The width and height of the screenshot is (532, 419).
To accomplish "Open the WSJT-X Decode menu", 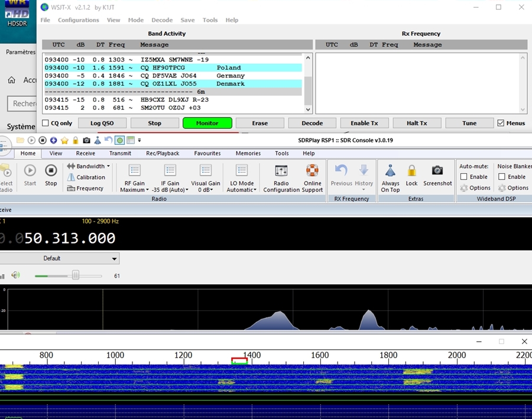I will pyautogui.click(x=162, y=20).
